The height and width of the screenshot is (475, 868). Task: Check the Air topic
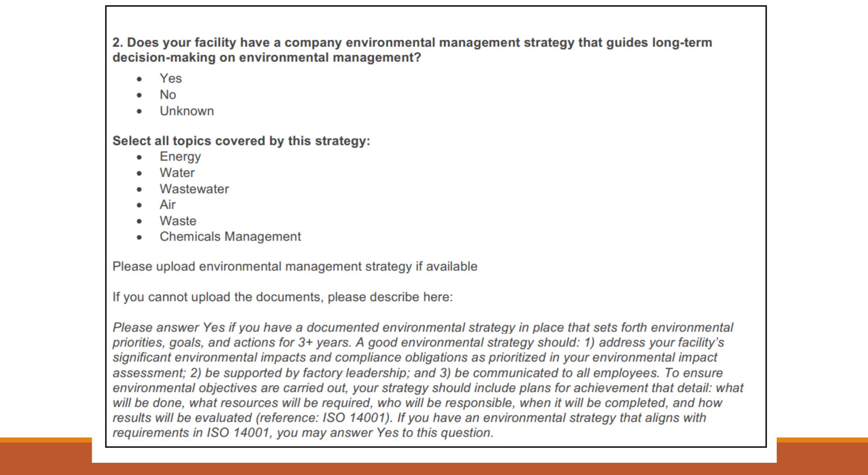(167, 205)
